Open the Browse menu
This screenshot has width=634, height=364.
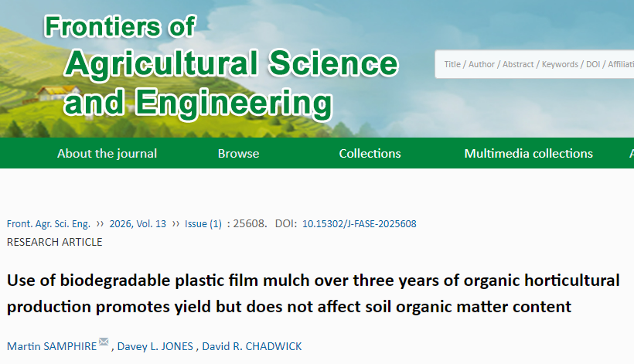point(239,154)
